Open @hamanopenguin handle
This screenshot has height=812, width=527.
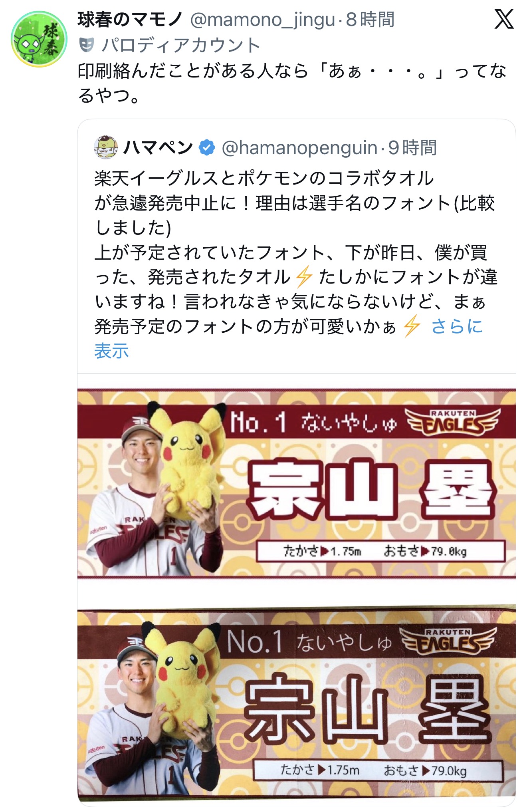[x=299, y=148]
